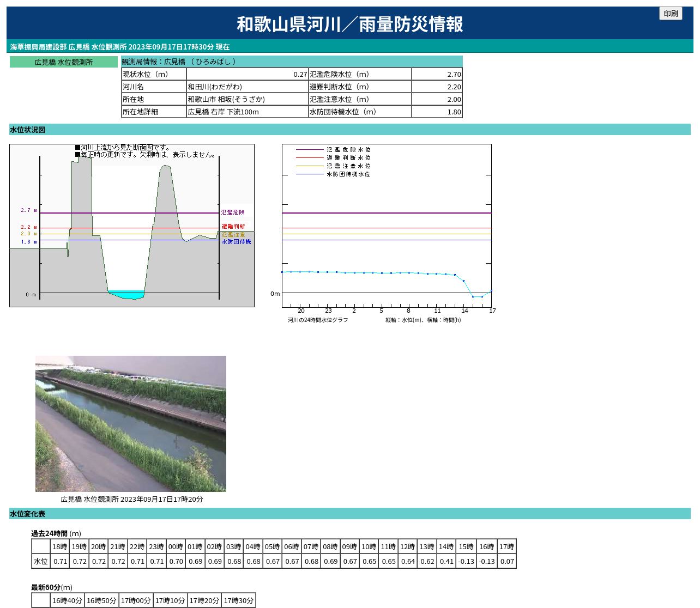Click the 17時30分 column header
Image resolution: width=700 pixels, height=608 pixels.
coord(239,600)
